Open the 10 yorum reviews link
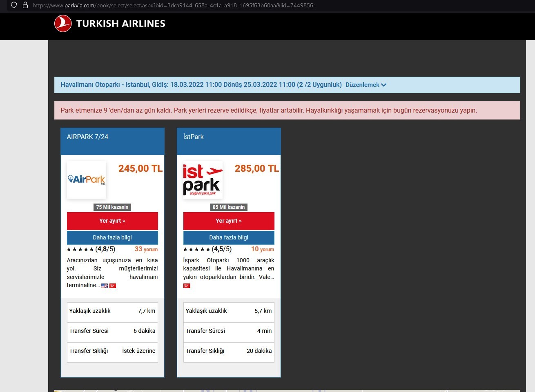This screenshot has height=392, width=535. pos(263,249)
